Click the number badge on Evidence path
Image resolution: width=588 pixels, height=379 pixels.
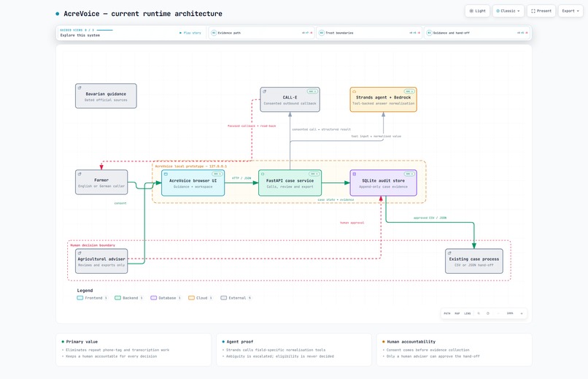click(x=214, y=33)
